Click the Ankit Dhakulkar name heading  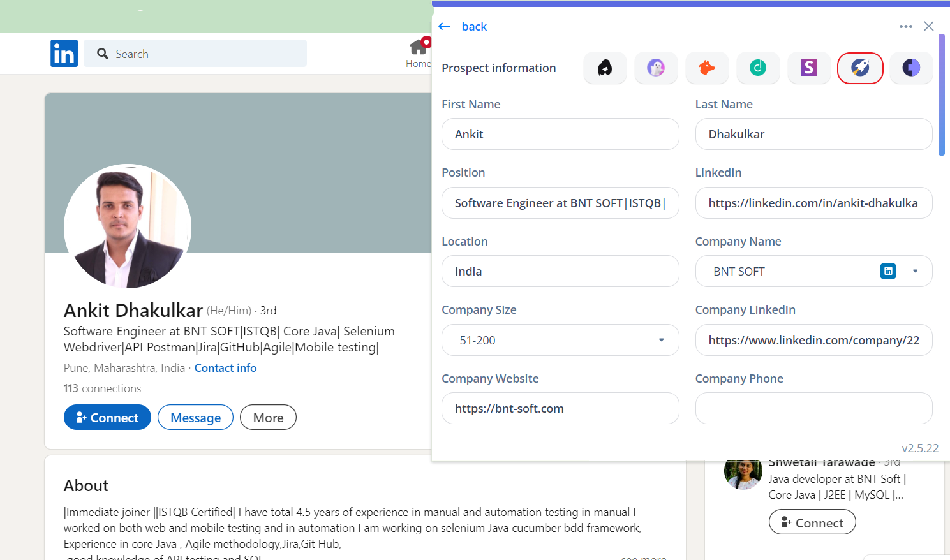[133, 311]
